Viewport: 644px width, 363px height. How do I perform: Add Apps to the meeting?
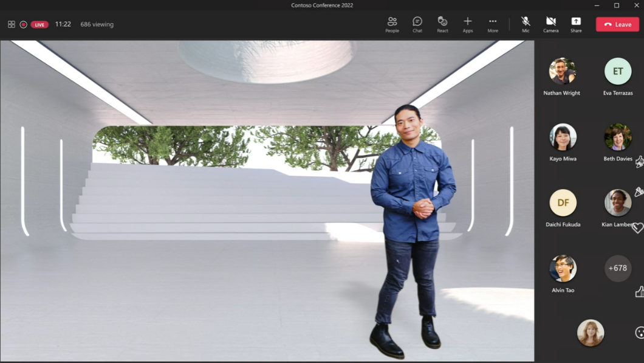pos(468,24)
